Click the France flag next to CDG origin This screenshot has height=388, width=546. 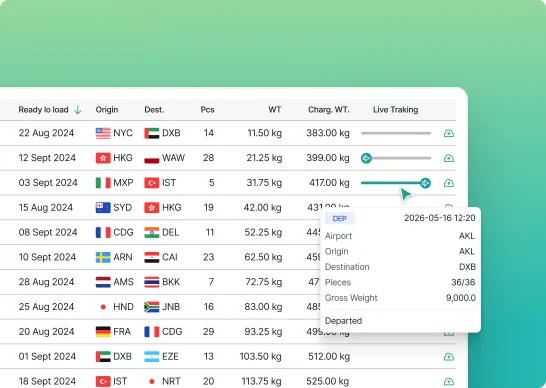click(x=103, y=232)
